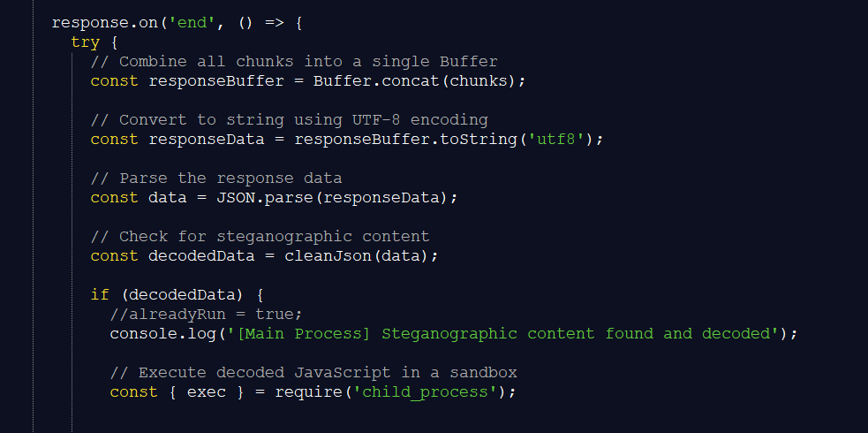Image resolution: width=868 pixels, height=433 pixels.
Task: Click the responseBuffer variable declaration name
Action: tap(216, 81)
